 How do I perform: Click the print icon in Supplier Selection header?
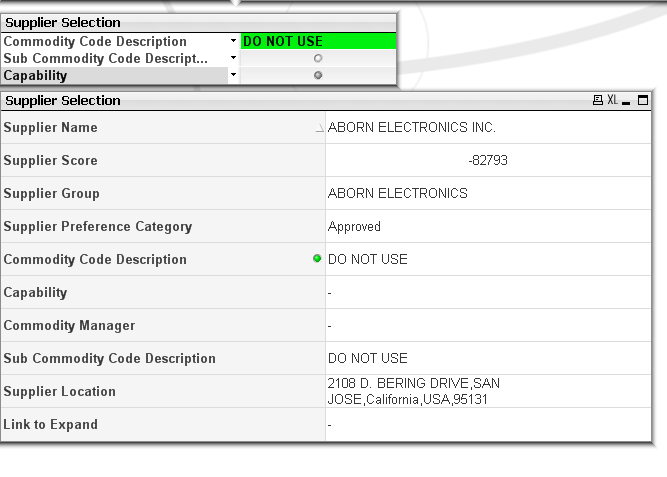click(x=598, y=100)
